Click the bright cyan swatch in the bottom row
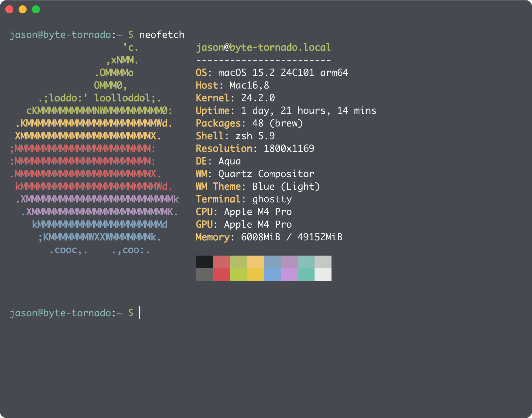The height and width of the screenshot is (418, 532). coord(306,275)
